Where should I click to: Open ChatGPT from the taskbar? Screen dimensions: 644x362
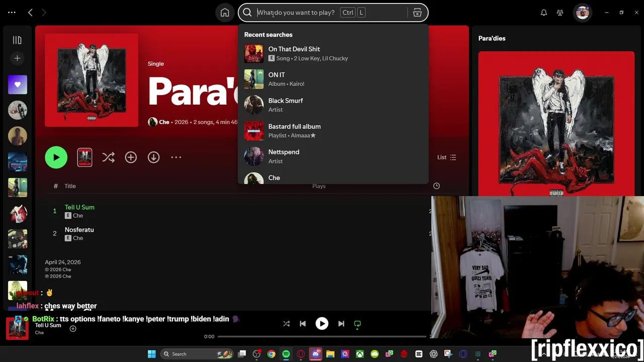click(x=434, y=354)
